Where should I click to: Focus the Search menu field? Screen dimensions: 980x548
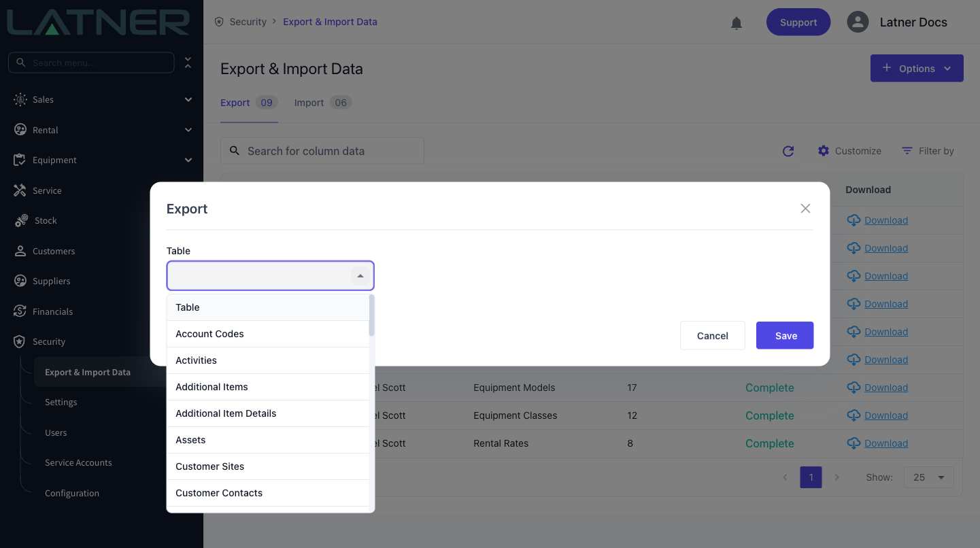pyautogui.click(x=91, y=63)
